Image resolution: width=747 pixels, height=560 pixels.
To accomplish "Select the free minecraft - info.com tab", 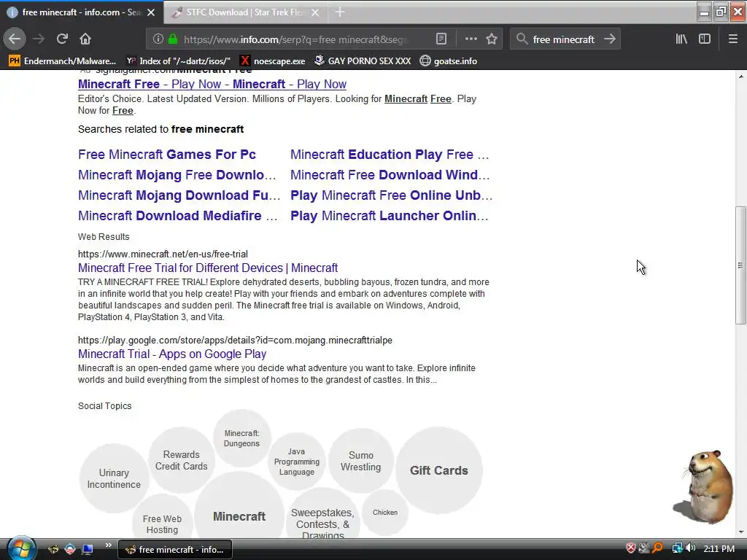I will [x=81, y=12].
